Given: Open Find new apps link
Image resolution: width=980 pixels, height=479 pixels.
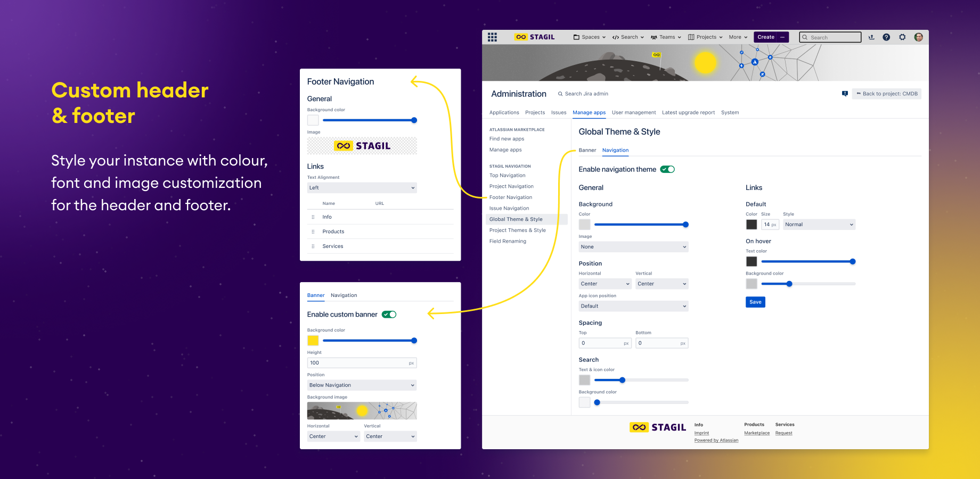Looking at the screenshot, I should click(x=507, y=139).
